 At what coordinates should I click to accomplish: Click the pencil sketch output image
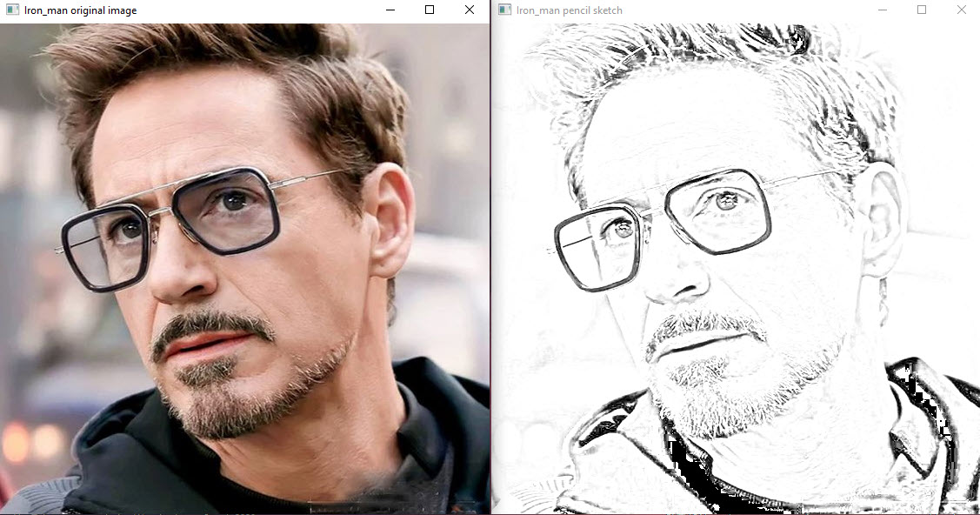[737, 268]
